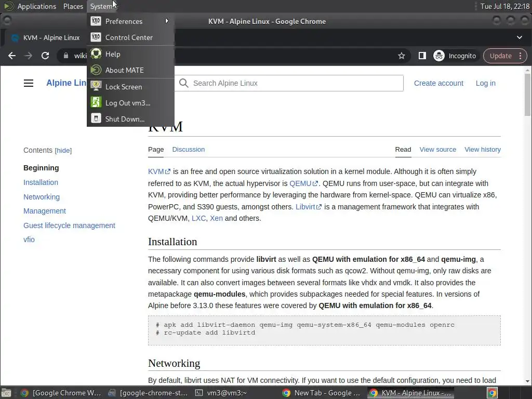Click the page vertical scrollbar thumb
Screen dimensions: 532x399
click(x=527, y=95)
